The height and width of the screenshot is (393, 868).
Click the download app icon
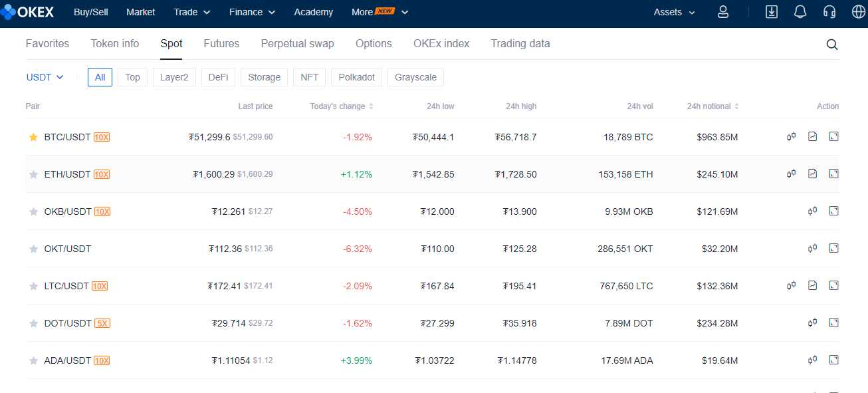pyautogui.click(x=772, y=12)
